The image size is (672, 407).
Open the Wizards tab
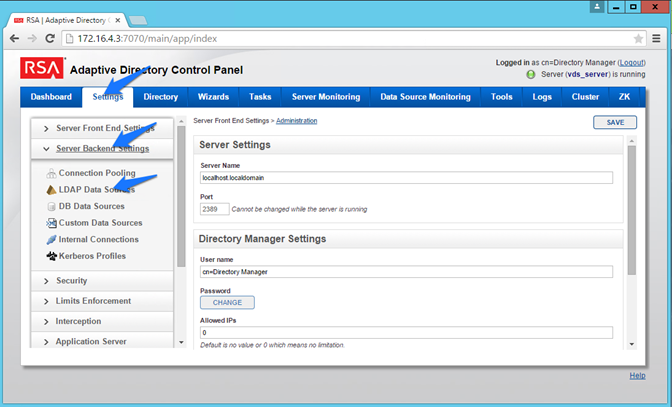tap(213, 97)
